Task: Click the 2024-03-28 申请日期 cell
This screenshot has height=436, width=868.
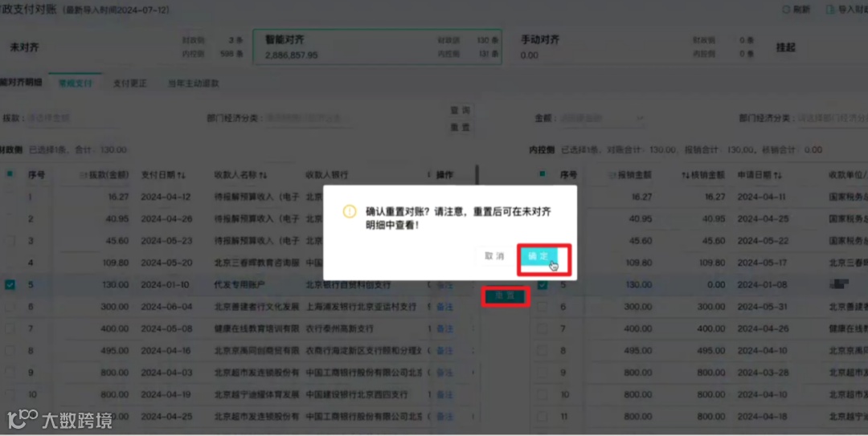Action: [x=762, y=373]
